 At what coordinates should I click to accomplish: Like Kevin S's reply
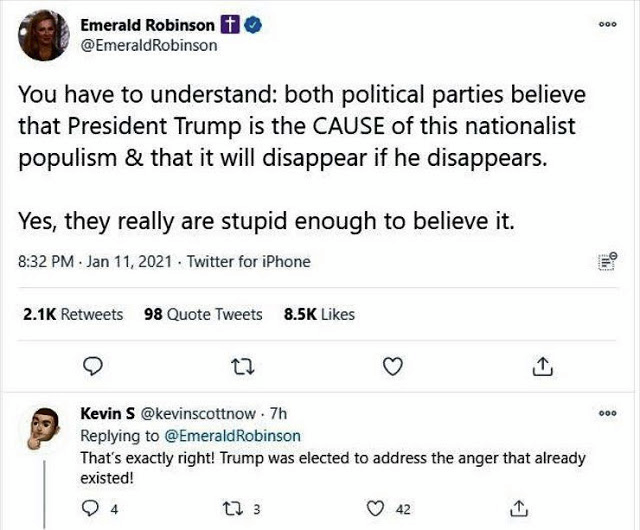pyautogui.click(x=376, y=508)
